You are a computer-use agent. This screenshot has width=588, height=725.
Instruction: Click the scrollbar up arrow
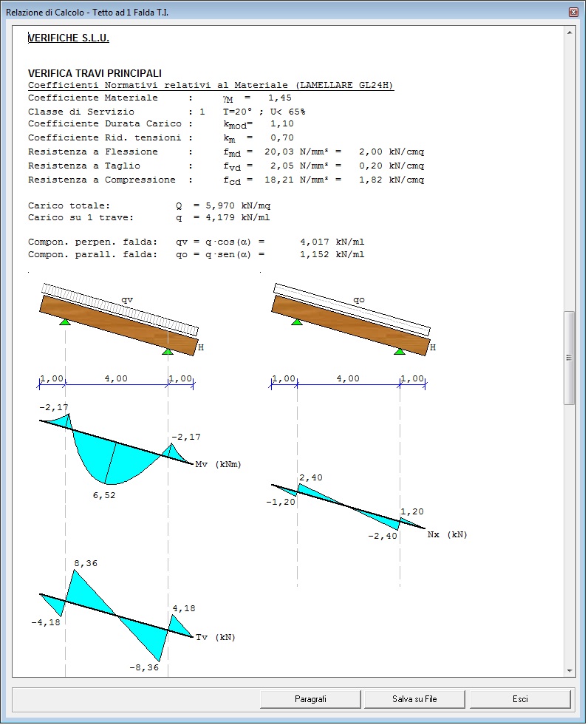point(570,33)
